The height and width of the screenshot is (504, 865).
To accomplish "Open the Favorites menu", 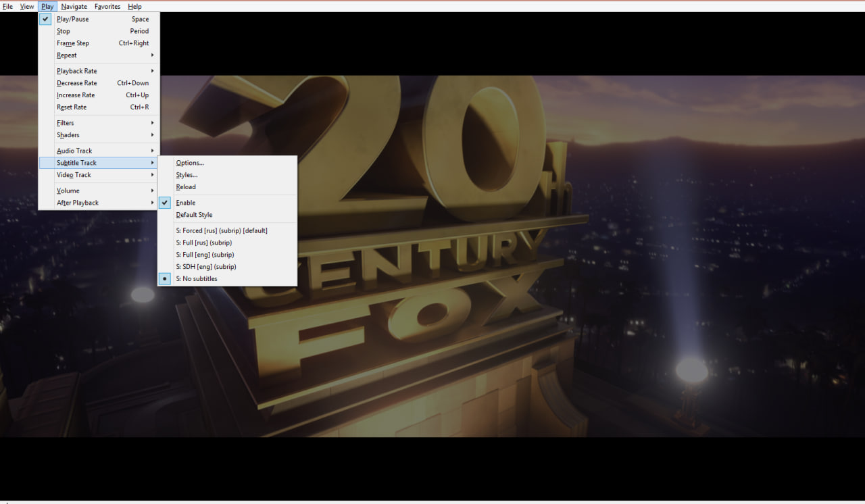I will [x=107, y=6].
